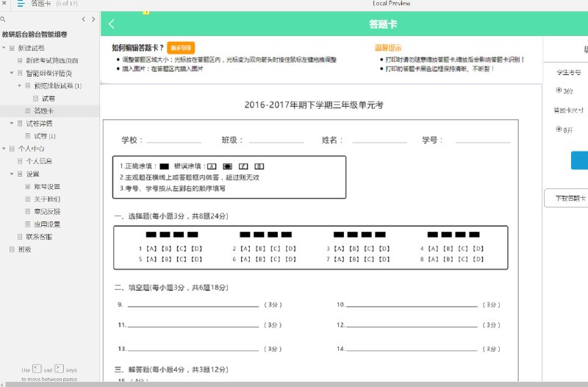Click page icon beside 联系客服

click(x=20, y=237)
